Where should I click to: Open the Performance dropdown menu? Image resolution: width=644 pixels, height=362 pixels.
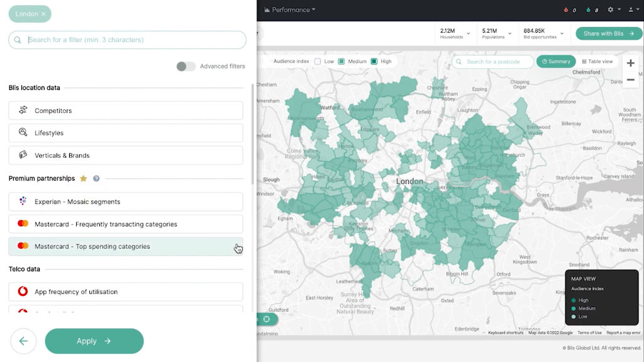click(290, 9)
